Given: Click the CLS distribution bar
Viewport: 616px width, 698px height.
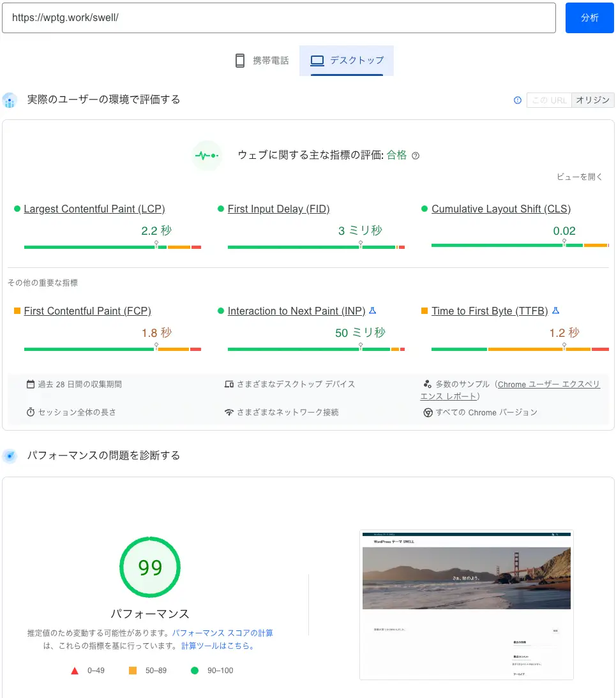Looking at the screenshot, I should (x=520, y=245).
